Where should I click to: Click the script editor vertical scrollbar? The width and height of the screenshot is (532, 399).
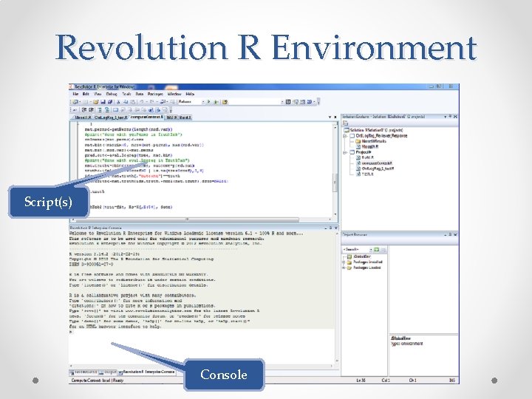[x=335, y=170]
